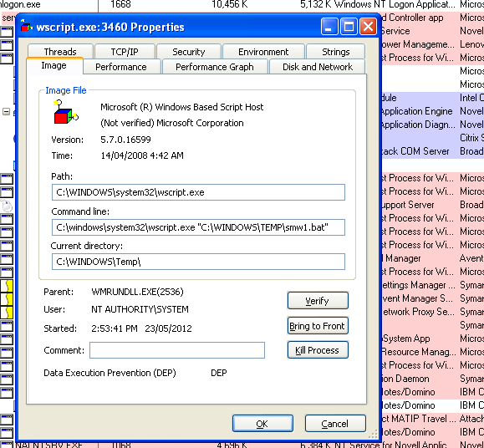Select the Security tab

[x=189, y=52]
